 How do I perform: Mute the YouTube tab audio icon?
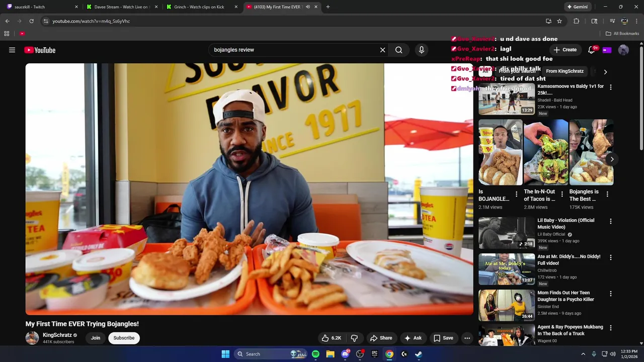coord(307,7)
